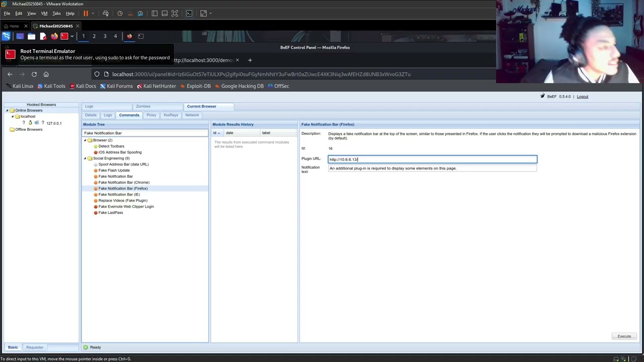The width and height of the screenshot is (644, 362).
Task: Open the VMware File menu
Action: [x=7, y=14]
